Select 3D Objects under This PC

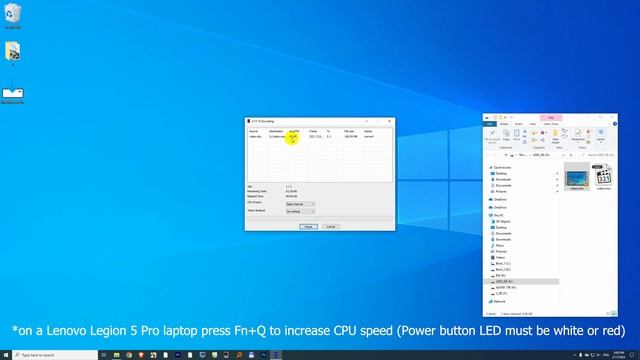502,222
